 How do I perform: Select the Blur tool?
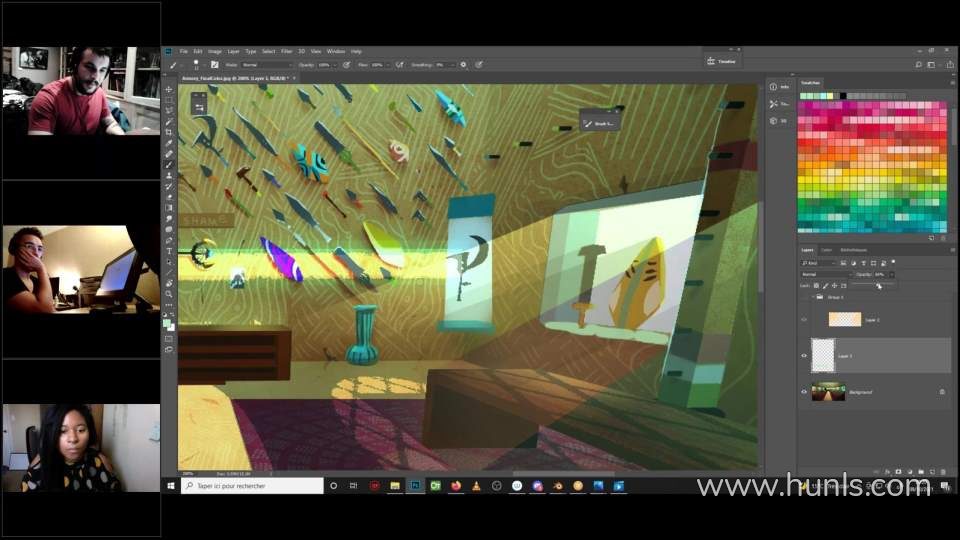click(x=169, y=219)
